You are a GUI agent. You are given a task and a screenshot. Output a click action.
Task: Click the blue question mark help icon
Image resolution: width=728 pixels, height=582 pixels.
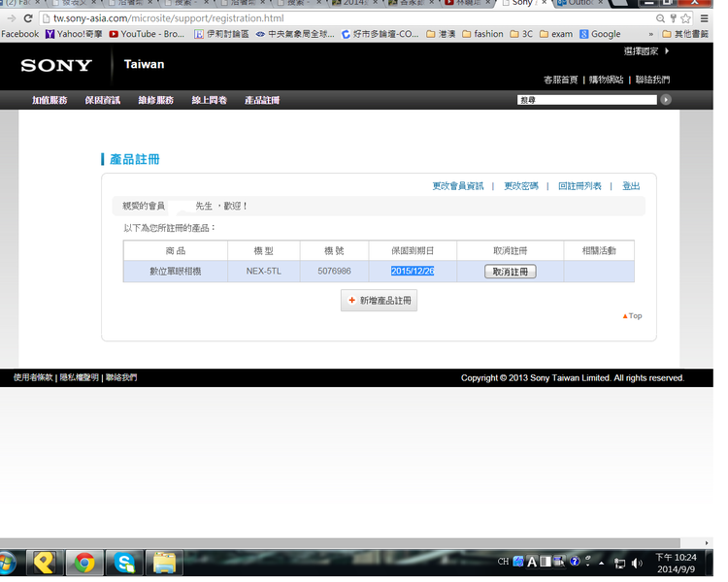point(575,562)
